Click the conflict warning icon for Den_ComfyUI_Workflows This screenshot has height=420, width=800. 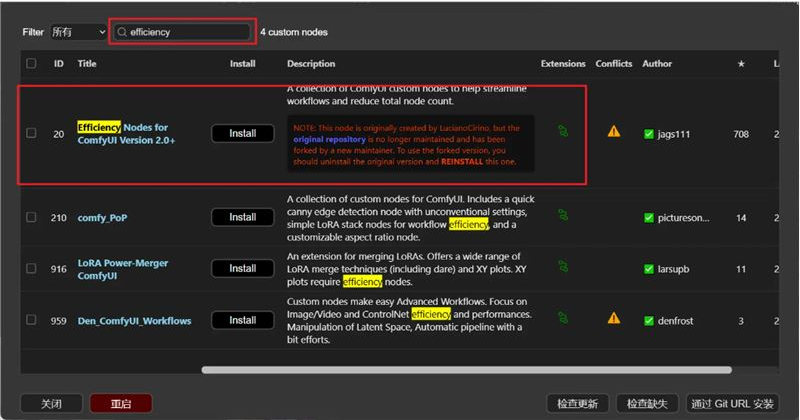614,318
